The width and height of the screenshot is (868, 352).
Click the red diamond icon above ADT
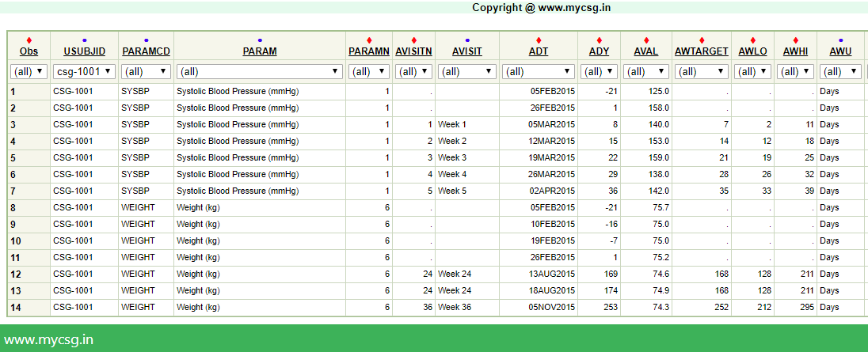coord(539,40)
